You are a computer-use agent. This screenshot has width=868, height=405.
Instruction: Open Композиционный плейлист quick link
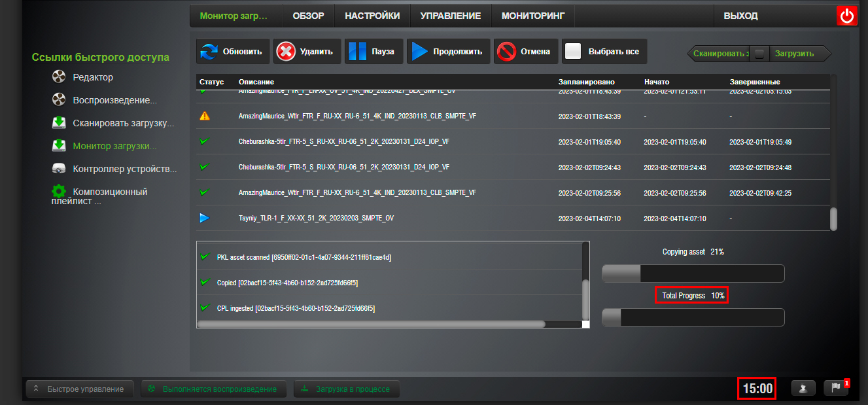(x=99, y=196)
